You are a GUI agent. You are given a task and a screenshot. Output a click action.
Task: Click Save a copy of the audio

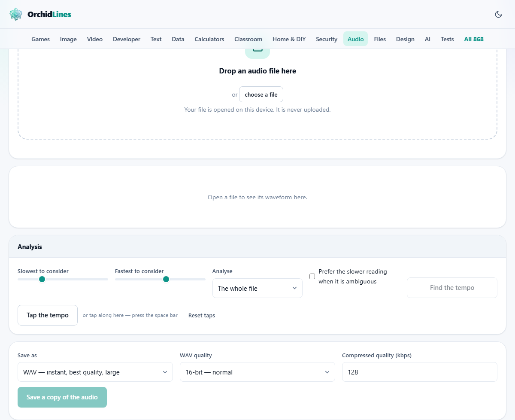(x=62, y=397)
